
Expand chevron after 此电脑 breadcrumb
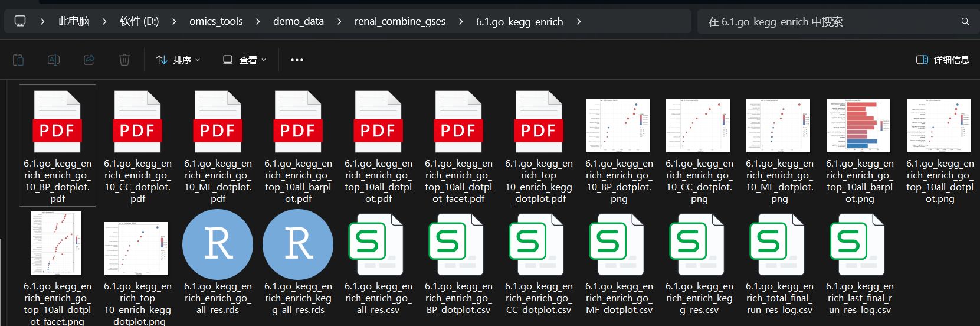[x=104, y=21]
